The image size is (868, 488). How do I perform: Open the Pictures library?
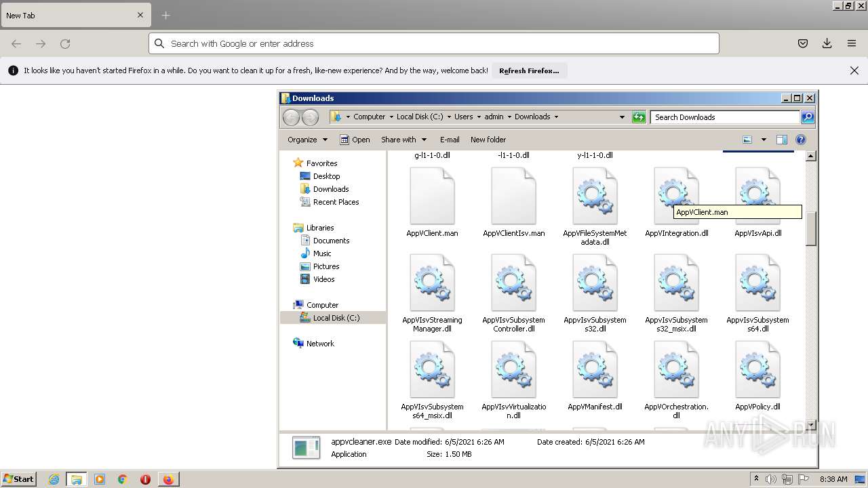(x=326, y=266)
